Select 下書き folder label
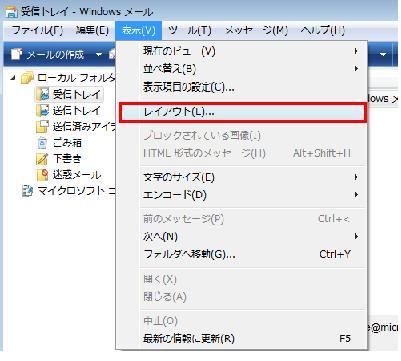Viewport: 401px width, 361px height. click(67, 158)
